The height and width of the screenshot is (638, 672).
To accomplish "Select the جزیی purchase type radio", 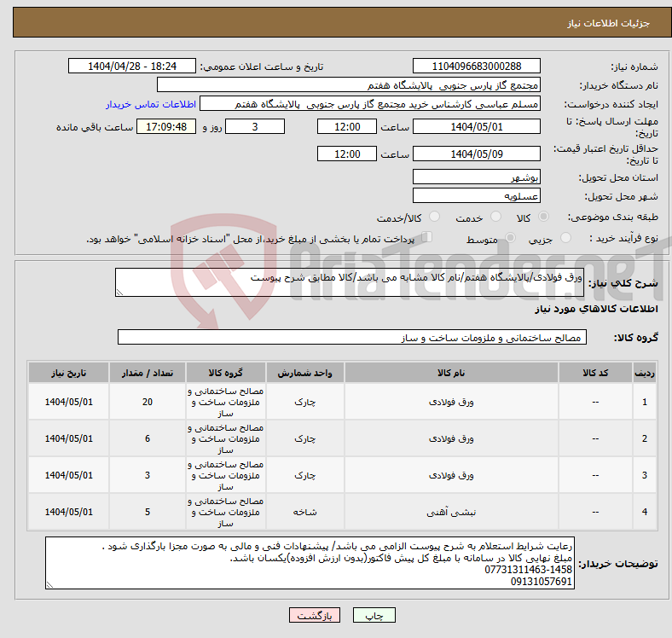I will tap(565, 237).
